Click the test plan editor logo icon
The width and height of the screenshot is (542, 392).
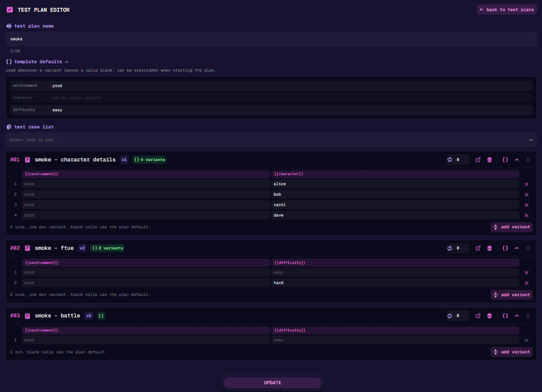coord(10,10)
